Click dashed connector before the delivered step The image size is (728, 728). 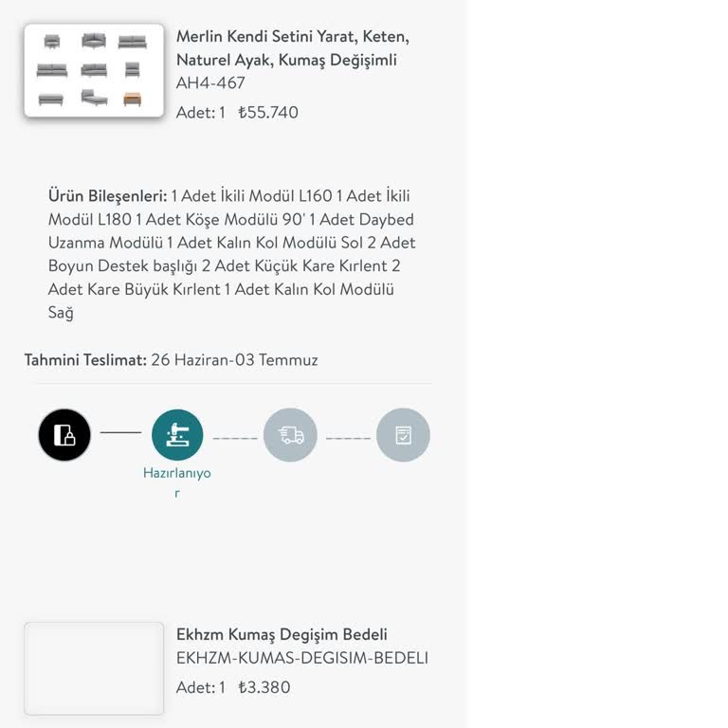[x=348, y=438]
